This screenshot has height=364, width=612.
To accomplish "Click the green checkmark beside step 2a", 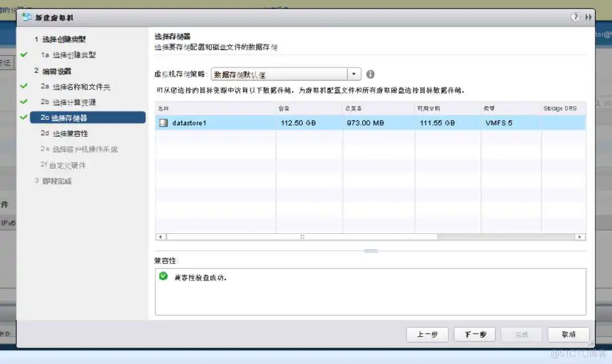I will click(x=24, y=86).
